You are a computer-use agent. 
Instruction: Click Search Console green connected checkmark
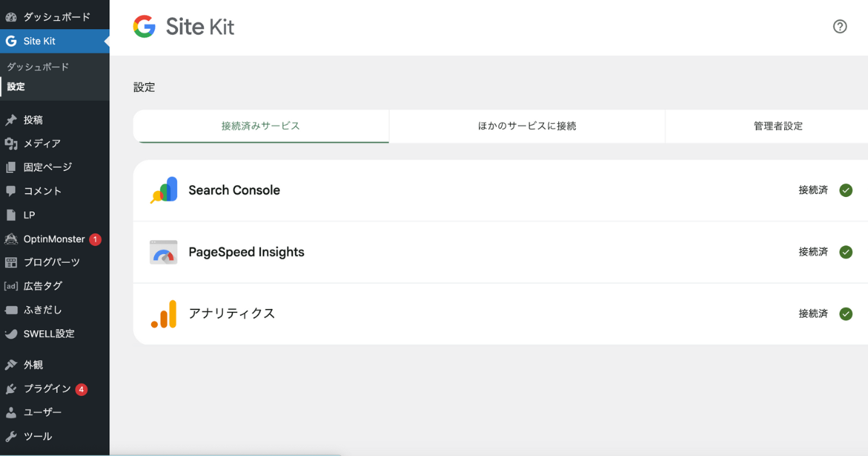(x=846, y=190)
